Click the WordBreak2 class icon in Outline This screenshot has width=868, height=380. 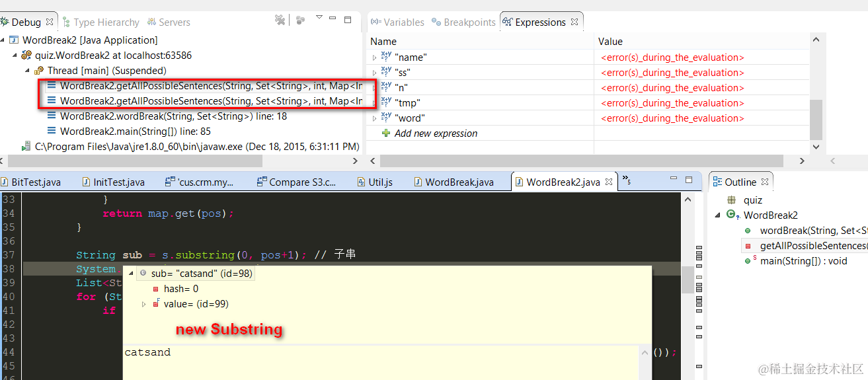click(732, 215)
